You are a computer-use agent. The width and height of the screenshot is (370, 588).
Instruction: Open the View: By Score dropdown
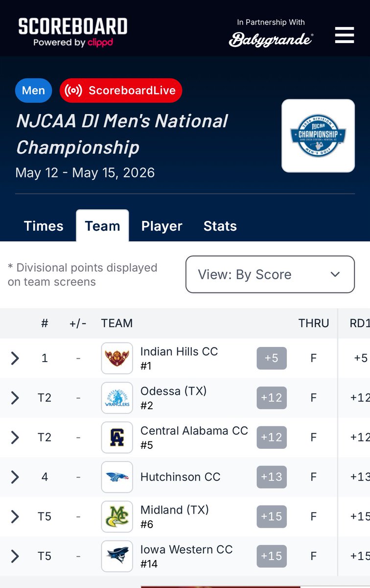(x=270, y=274)
